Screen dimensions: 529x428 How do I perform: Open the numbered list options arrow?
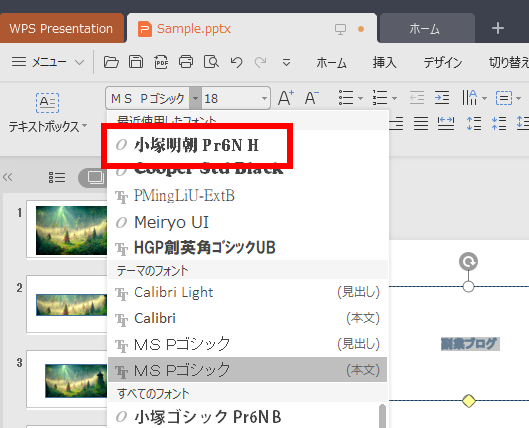394,98
